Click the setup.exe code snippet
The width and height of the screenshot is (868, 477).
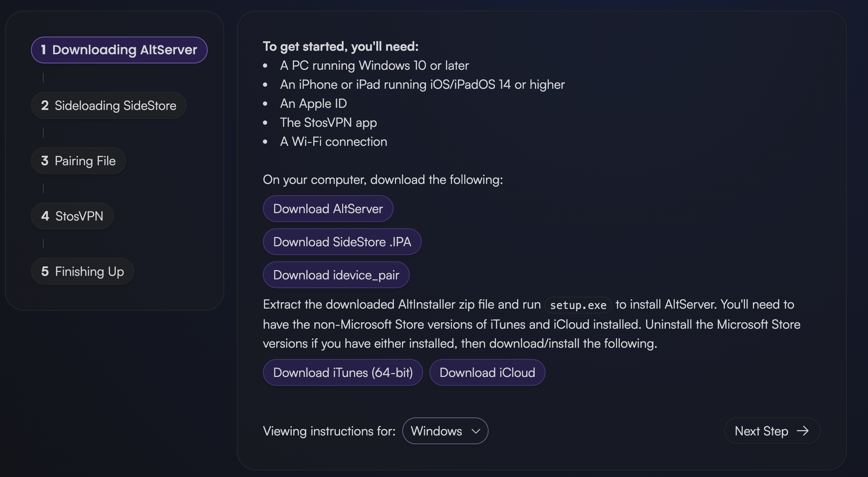pyautogui.click(x=578, y=305)
